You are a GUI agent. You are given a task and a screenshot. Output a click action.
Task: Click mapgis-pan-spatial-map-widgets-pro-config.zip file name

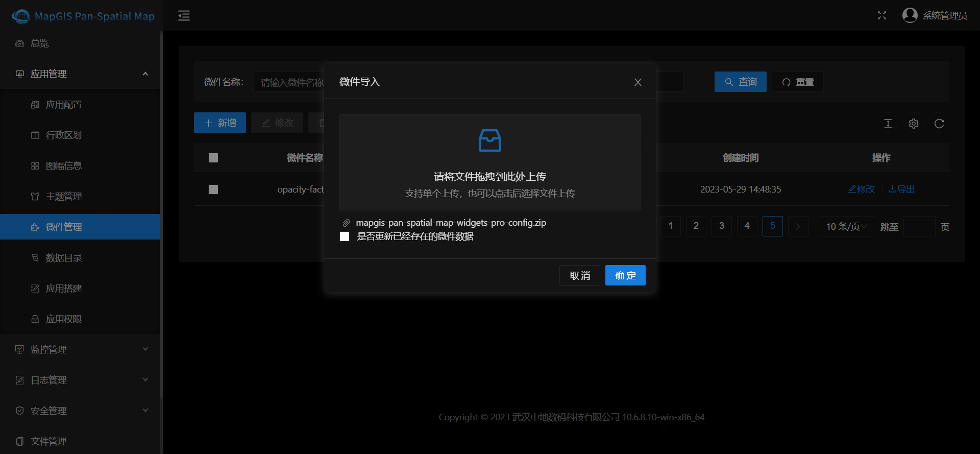451,223
